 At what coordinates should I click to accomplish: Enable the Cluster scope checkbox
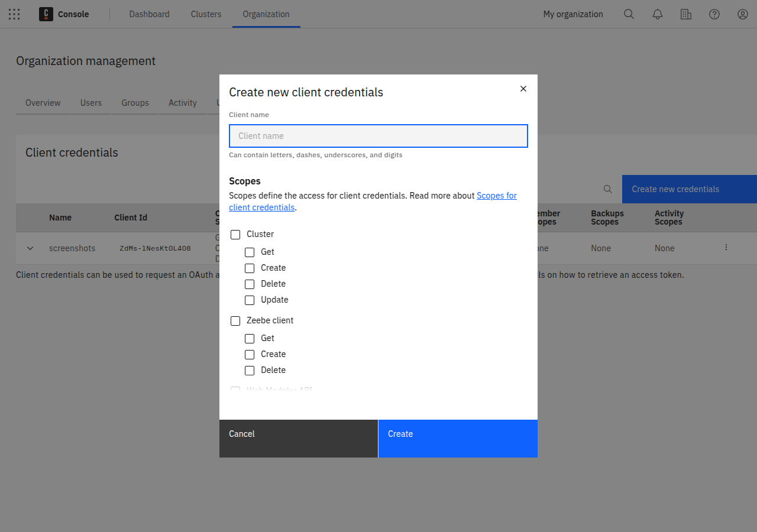coord(235,235)
